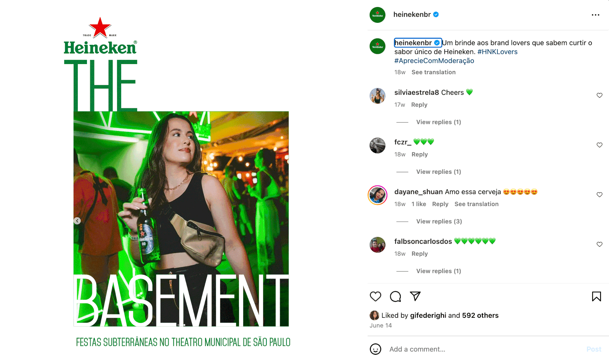The image size is (609, 364).
Task: Like silviaestrela8's Cheers comment
Action: click(599, 95)
